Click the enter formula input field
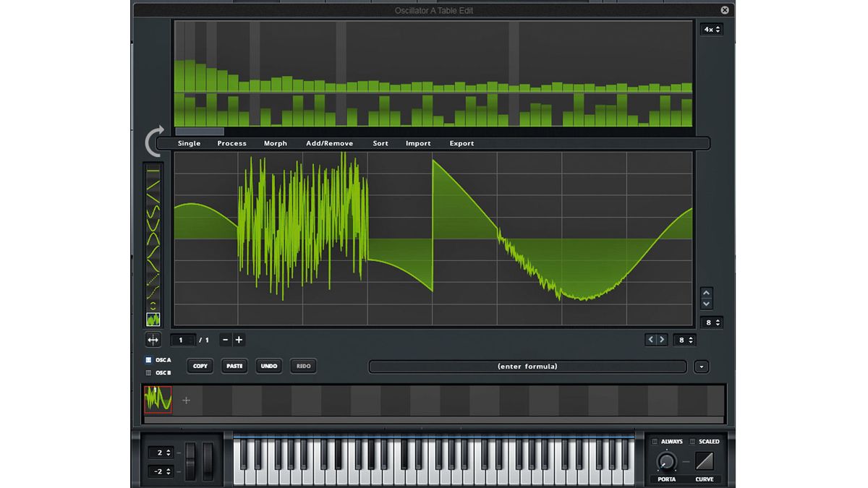Image resolution: width=868 pixels, height=488 pixels. (528, 367)
